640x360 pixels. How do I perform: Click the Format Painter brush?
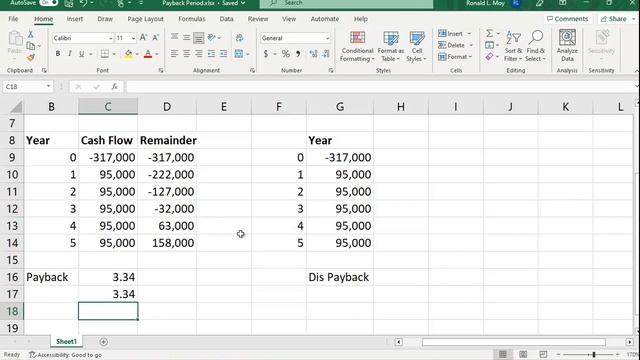[31, 58]
